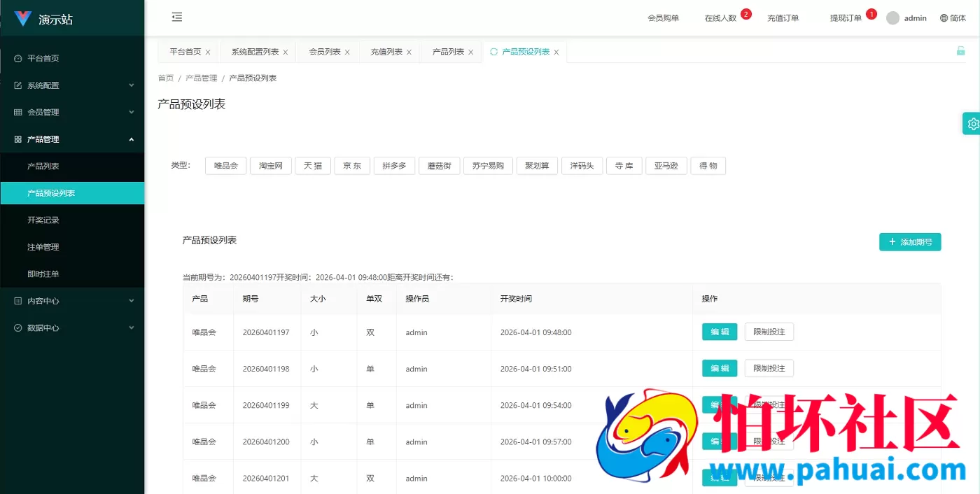Click the 系统配置 edit icon in sidebar
The image size is (980, 494).
18,85
